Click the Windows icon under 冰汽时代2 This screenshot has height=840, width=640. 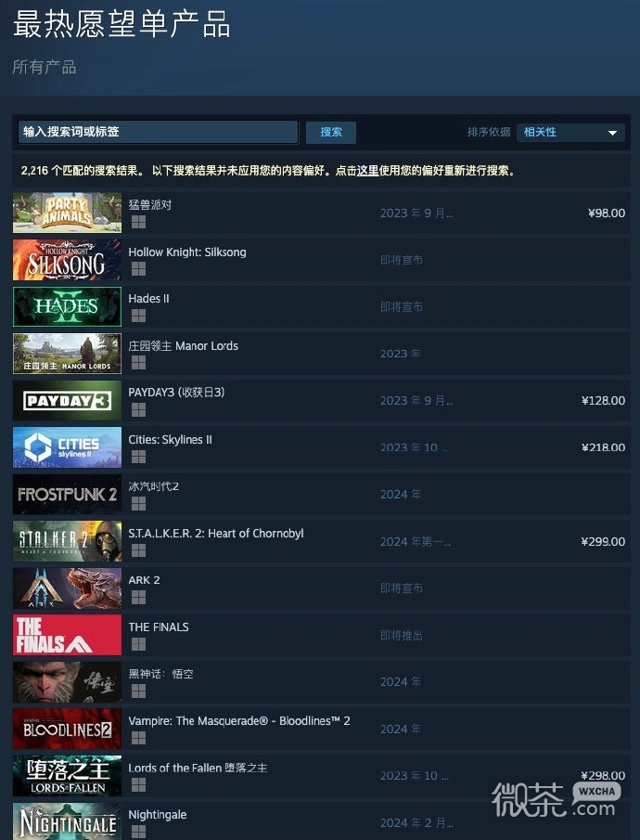pyautogui.click(x=139, y=504)
